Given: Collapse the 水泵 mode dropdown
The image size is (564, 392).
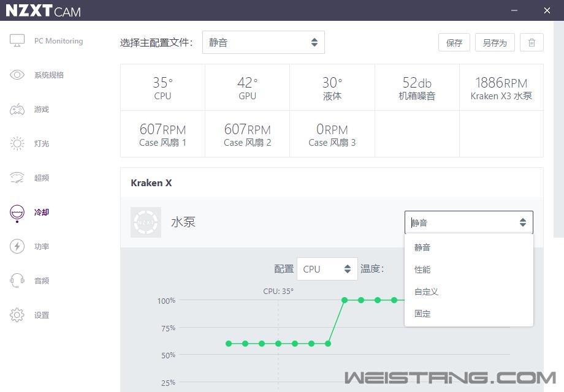Looking at the screenshot, I should pyautogui.click(x=469, y=222).
